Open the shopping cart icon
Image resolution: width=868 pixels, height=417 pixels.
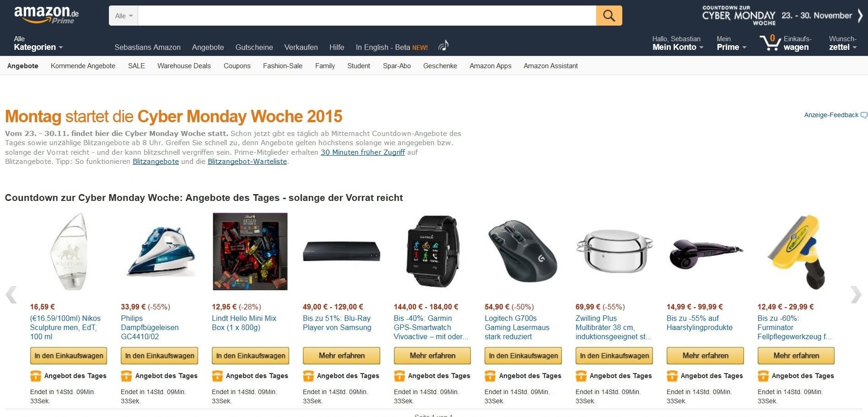pyautogui.click(x=770, y=43)
